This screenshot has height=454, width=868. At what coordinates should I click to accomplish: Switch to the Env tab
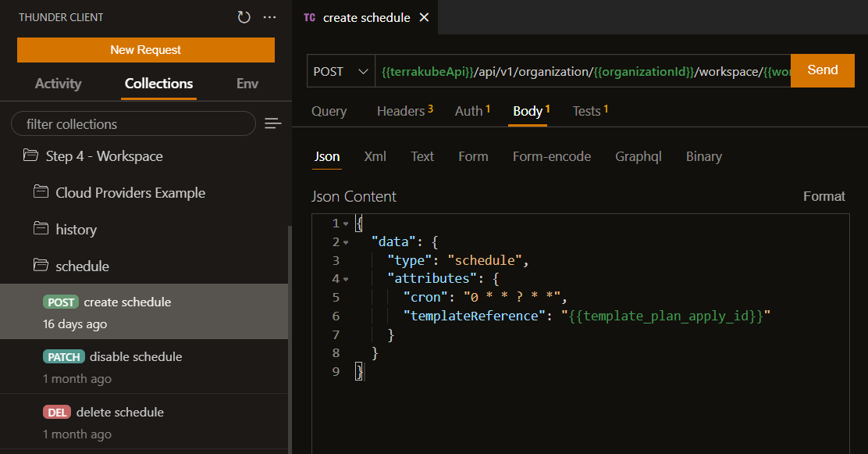click(x=247, y=84)
